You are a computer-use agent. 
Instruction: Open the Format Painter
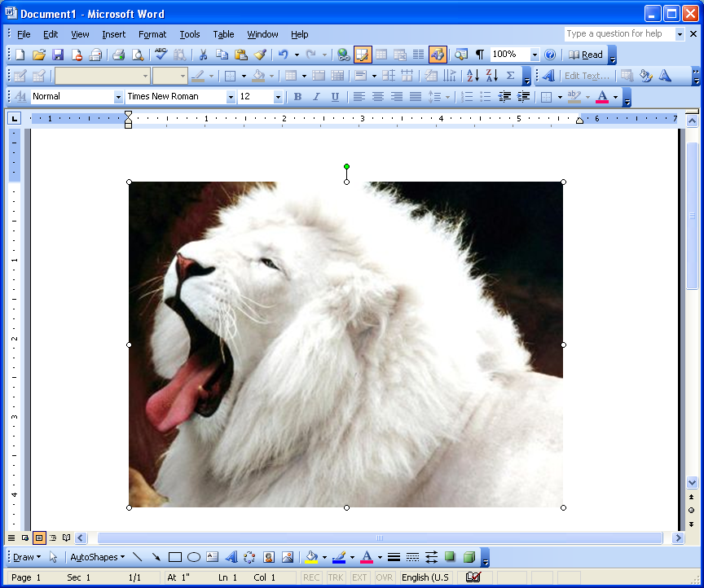(260, 55)
